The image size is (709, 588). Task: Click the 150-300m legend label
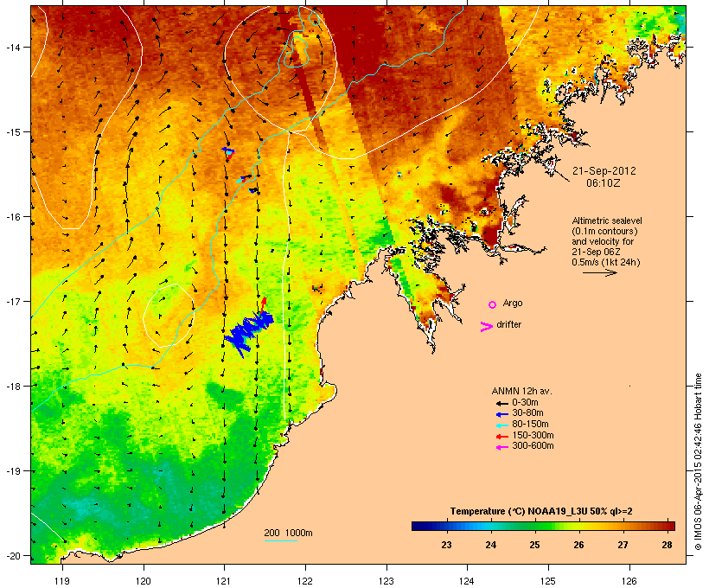tap(533, 436)
